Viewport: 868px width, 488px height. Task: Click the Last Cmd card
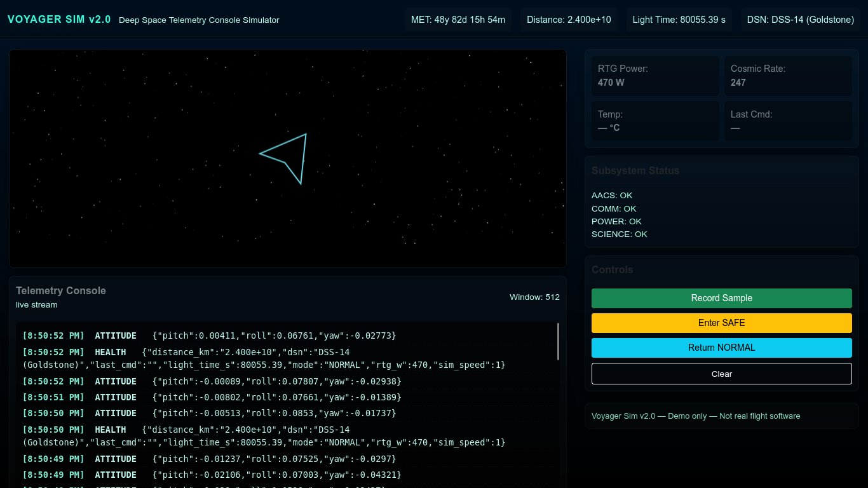coord(788,121)
